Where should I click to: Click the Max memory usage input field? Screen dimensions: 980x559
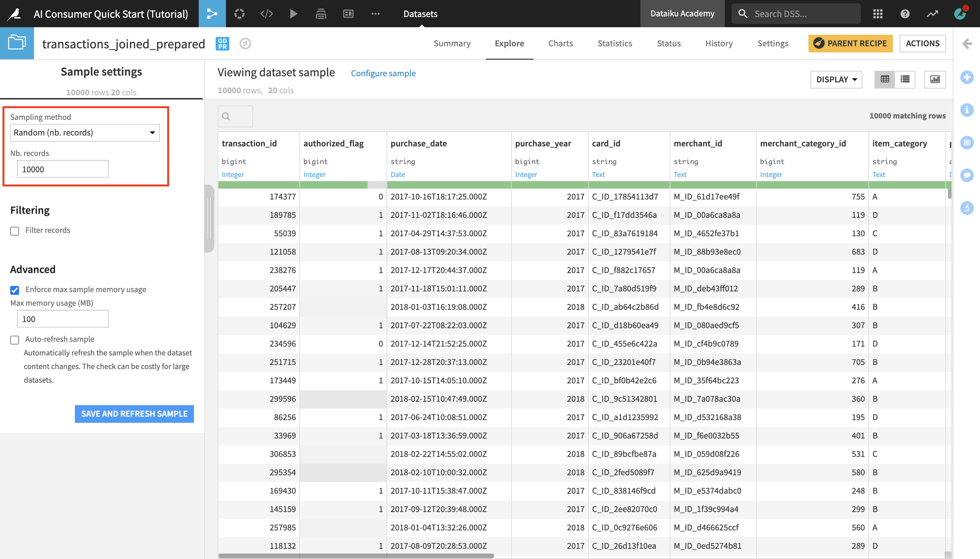(63, 319)
